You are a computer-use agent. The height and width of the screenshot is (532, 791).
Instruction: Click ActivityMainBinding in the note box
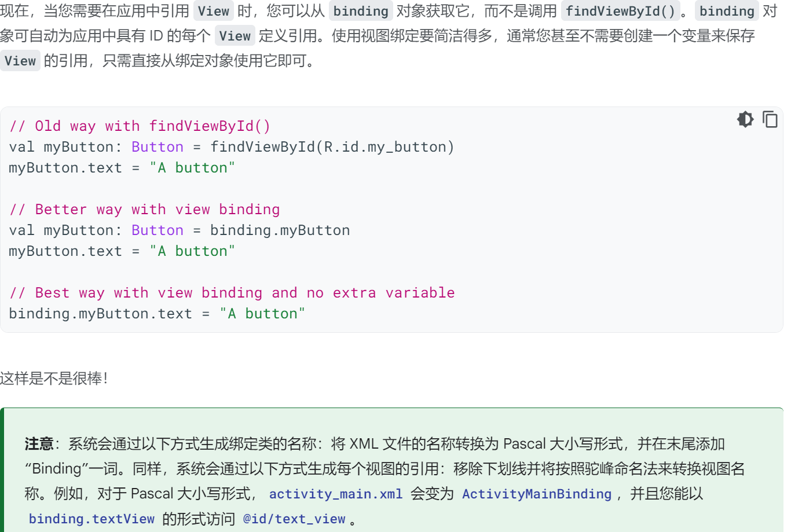point(536,494)
